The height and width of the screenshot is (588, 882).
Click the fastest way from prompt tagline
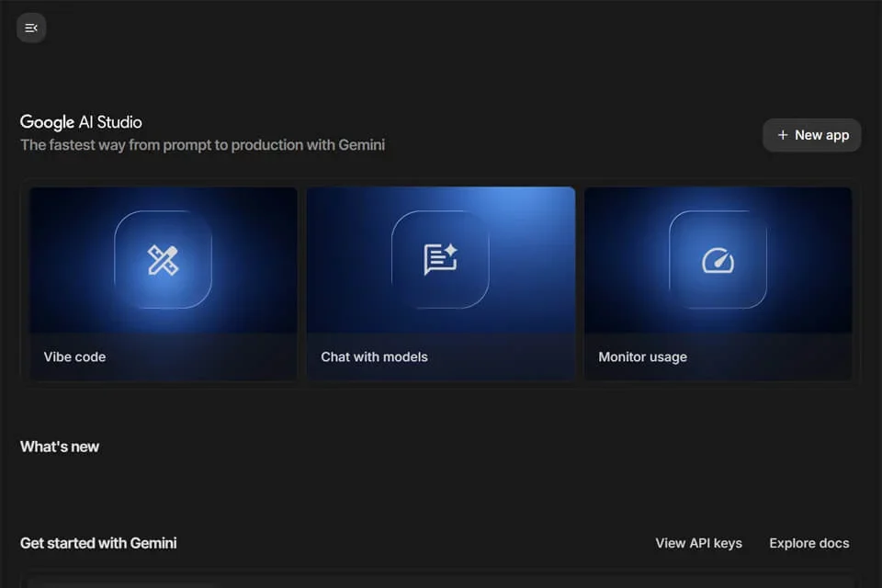[x=202, y=145]
